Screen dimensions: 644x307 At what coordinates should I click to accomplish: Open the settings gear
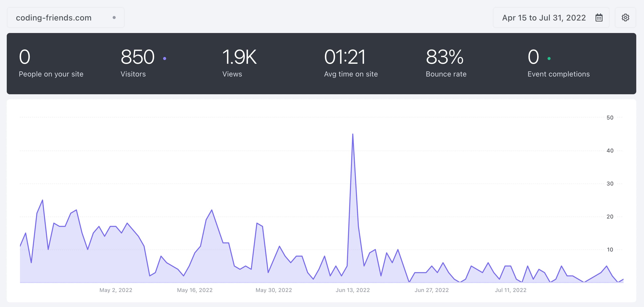tap(626, 17)
